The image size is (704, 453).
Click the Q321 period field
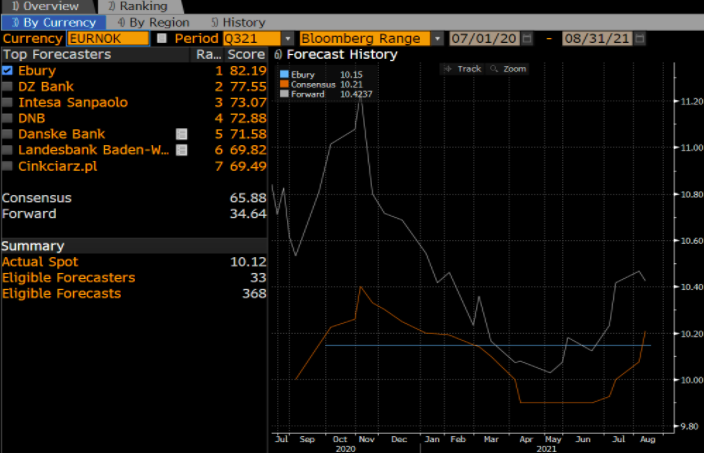252,38
